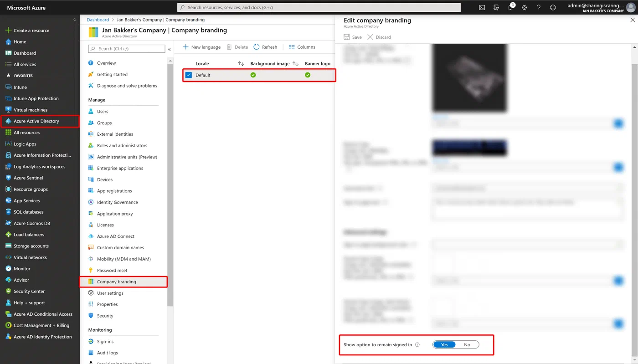
Task: Click info icon beside remain signed in
Action: (x=417, y=345)
